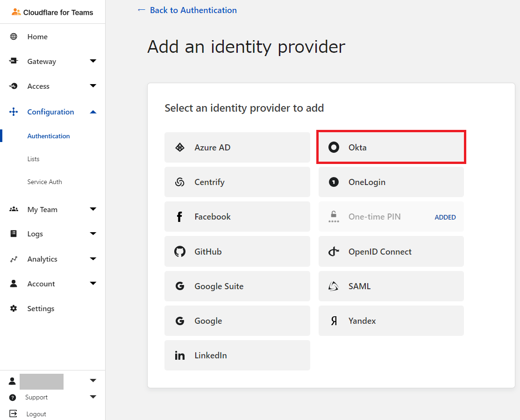Choose OpenID Connect as identity provider
Image resolution: width=520 pixels, height=420 pixels.
click(391, 251)
